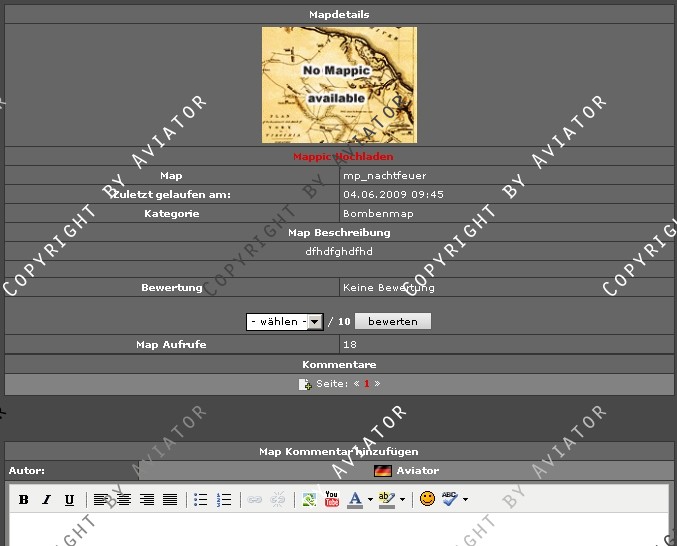
Task: Insert an image into comment
Action: (x=309, y=499)
